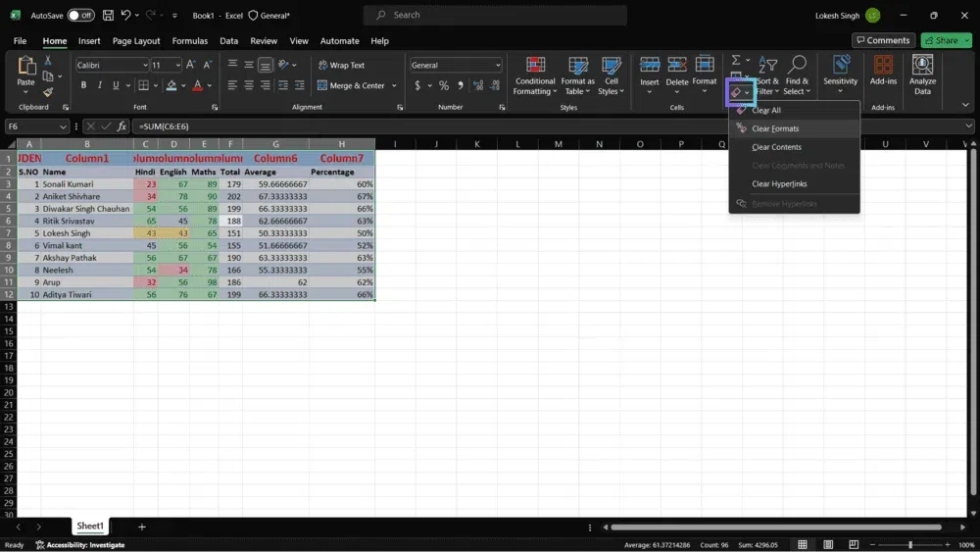Click Decrease Decimal icon
Screen dimensions: 980x552
(x=495, y=85)
